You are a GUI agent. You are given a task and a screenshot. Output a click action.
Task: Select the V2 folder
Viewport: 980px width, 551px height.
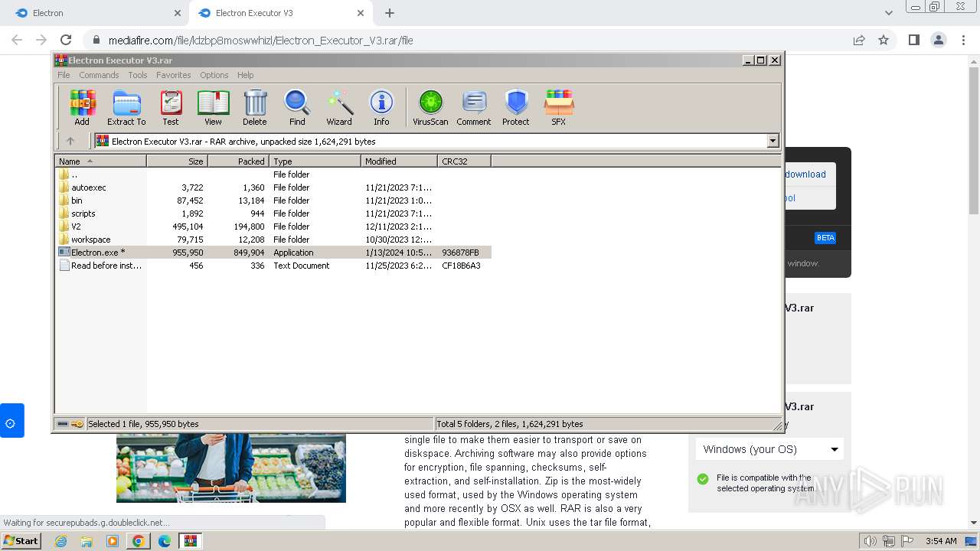273,227
